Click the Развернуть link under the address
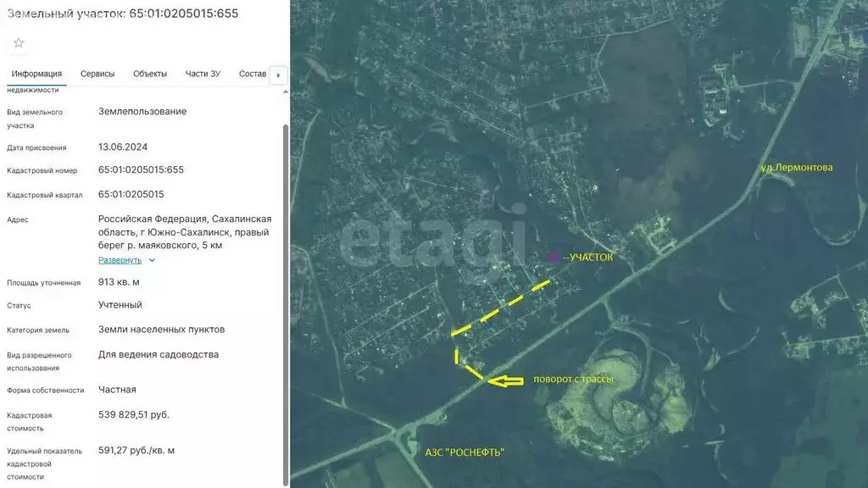 [120, 260]
